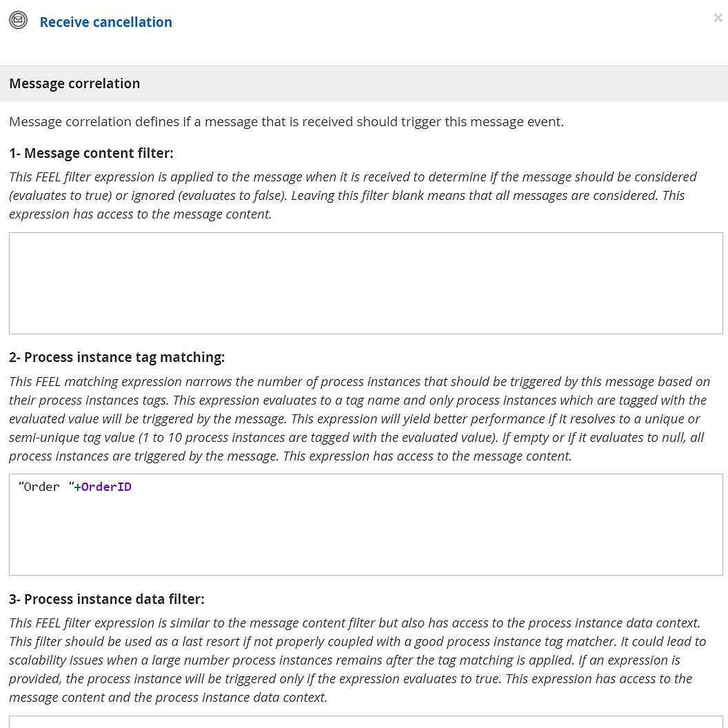Click the OrderID variable in the expression
Viewport: 728px width, 728px height.
pyautogui.click(x=106, y=487)
